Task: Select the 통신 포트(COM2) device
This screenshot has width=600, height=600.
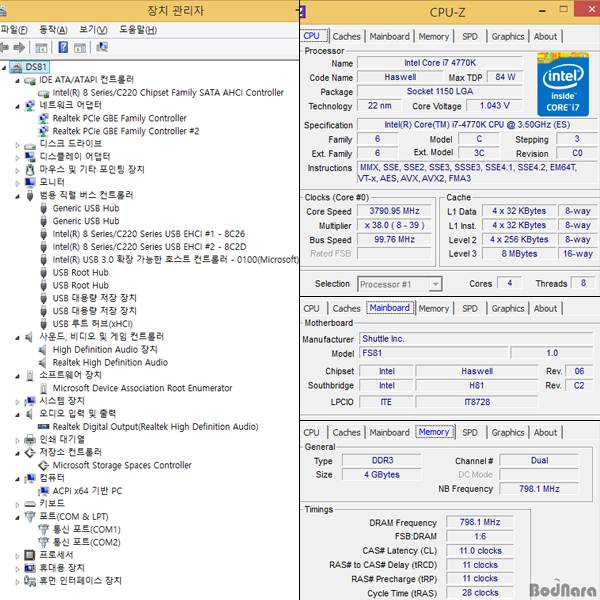Action: pyautogui.click(x=86, y=542)
